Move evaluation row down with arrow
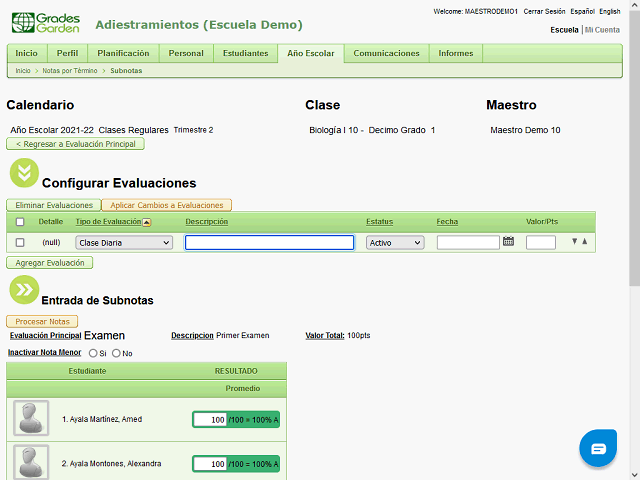This screenshot has height=480, width=640. pyautogui.click(x=574, y=241)
